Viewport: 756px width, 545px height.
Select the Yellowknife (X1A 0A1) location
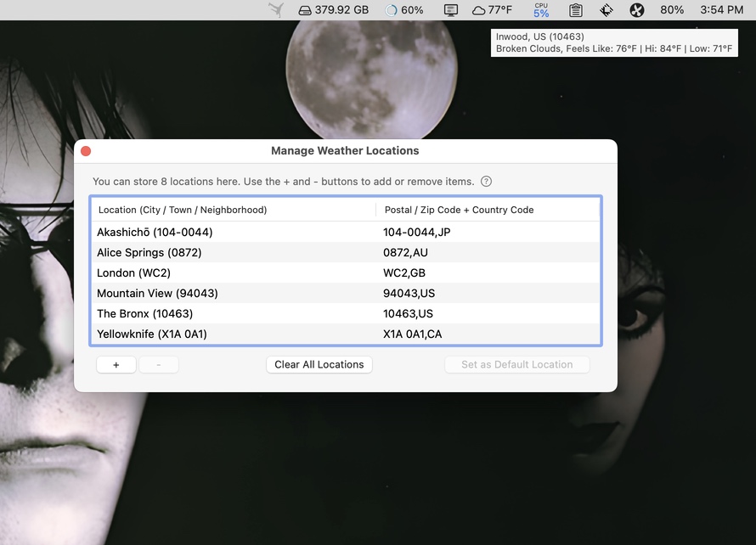346,334
